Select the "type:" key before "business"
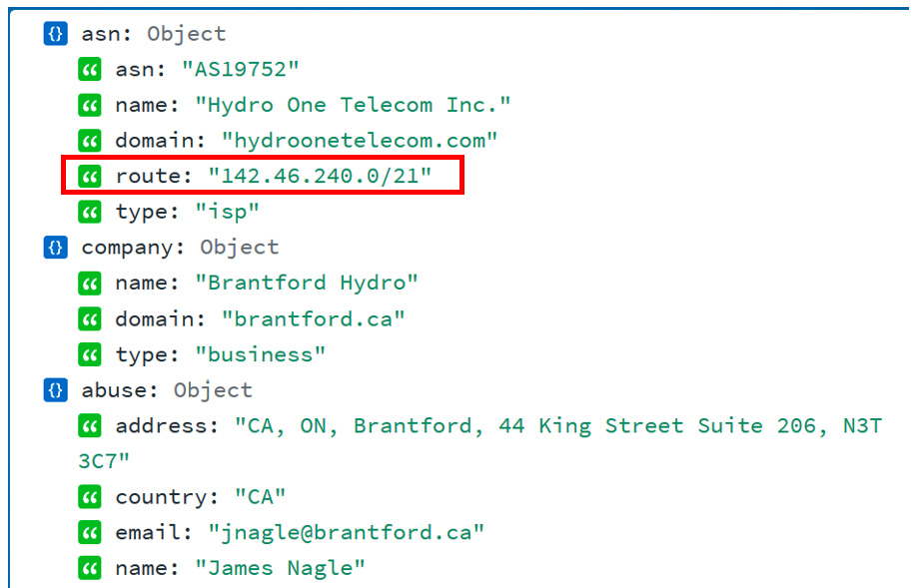Screen dimensions: 915x588 (148, 354)
